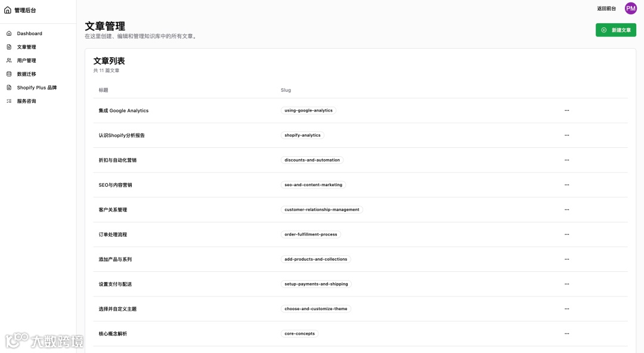Image resolution: width=644 pixels, height=353 pixels.
Task: Click the Slug column header
Action: click(x=286, y=90)
